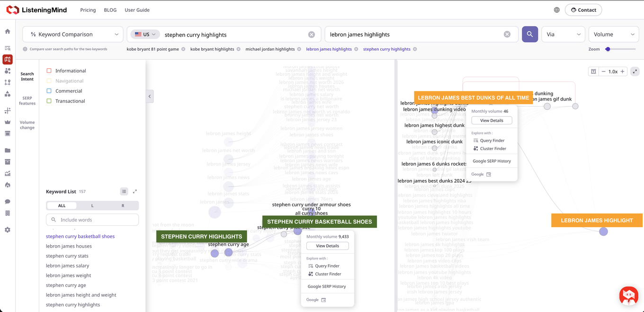
Task: Open the Pricing menu item
Action: click(88, 10)
